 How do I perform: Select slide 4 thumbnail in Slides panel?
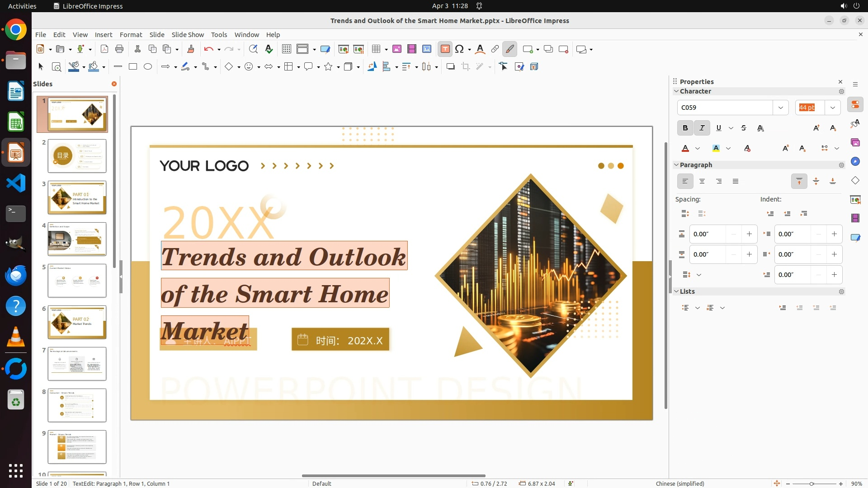[x=77, y=239]
